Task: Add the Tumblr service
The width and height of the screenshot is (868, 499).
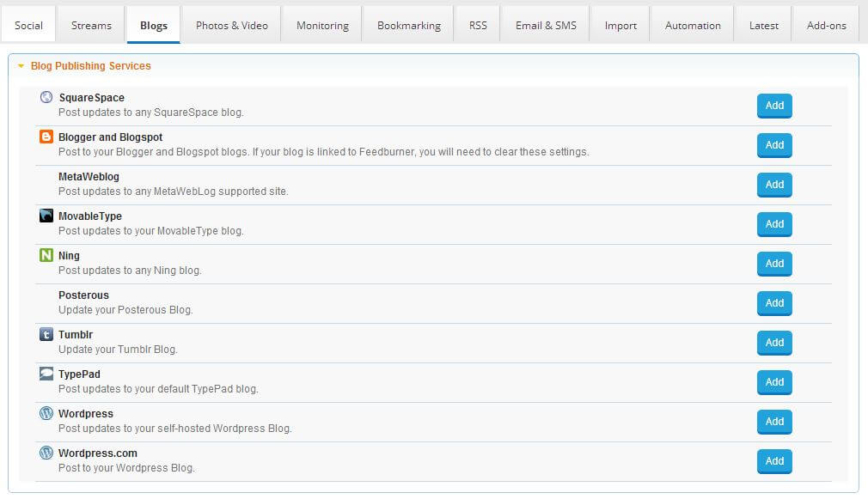Action: click(x=774, y=343)
